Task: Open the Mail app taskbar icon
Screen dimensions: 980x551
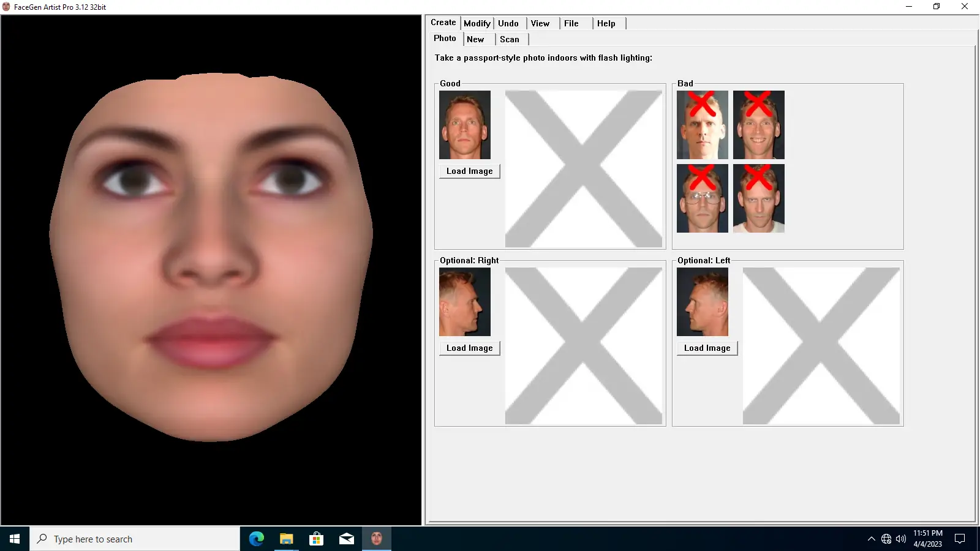Action: (346, 539)
